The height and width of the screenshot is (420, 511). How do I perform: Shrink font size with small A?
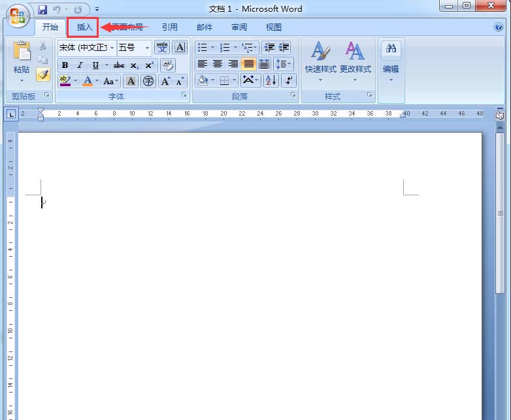tap(180, 81)
